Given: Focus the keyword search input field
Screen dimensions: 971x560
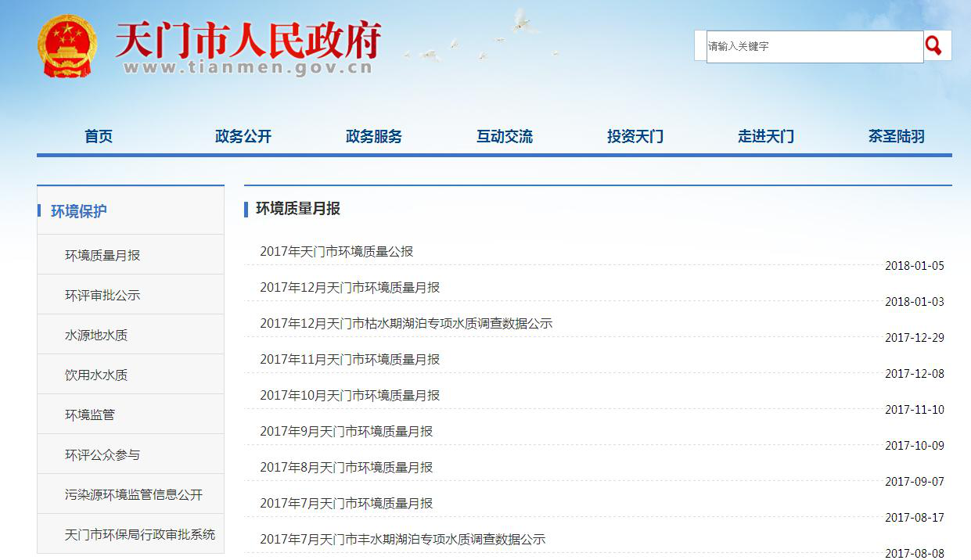Looking at the screenshot, I should (815, 46).
